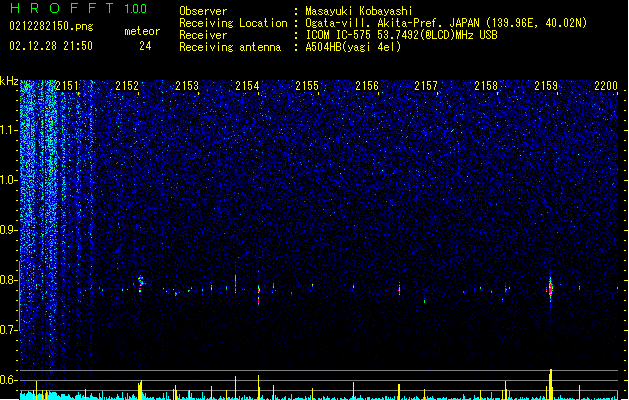Screen dimensions: 629x400
Task: Click the 0.9 kHz axis label
Action: [9, 230]
